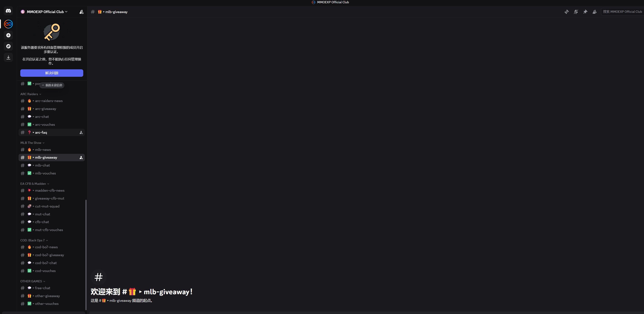This screenshot has width=644, height=314.
Task: Open the free-chat channel
Action: pyautogui.click(x=52, y=288)
